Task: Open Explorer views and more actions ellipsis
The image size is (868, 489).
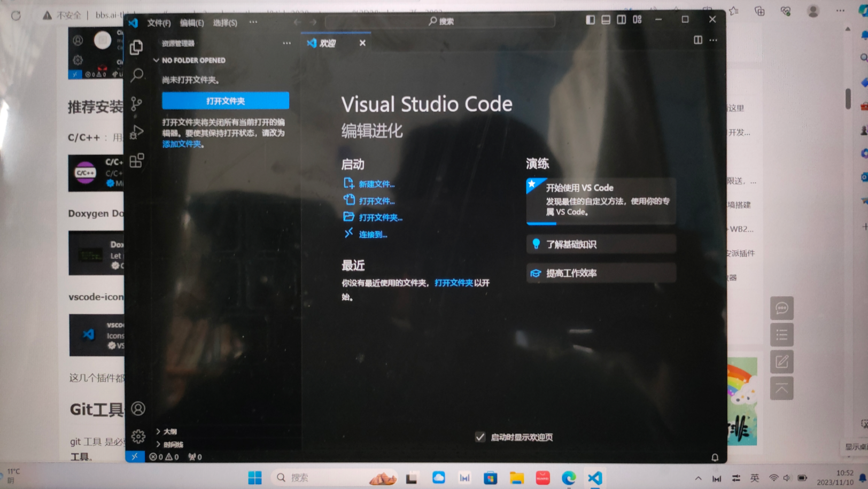Action: click(287, 43)
